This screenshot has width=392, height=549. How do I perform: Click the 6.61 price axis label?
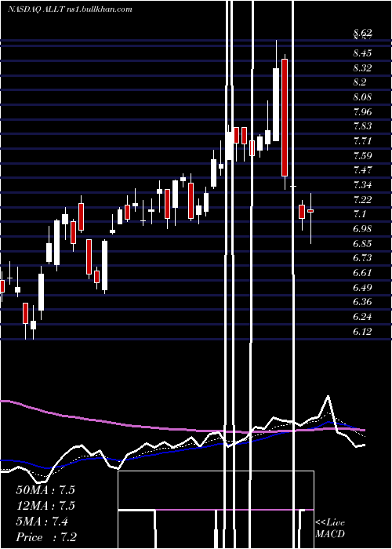tap(362, 273)
